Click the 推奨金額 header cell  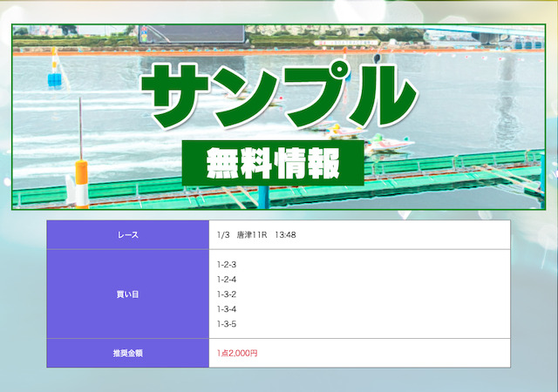pyautogui.click(x=127, y=354)
